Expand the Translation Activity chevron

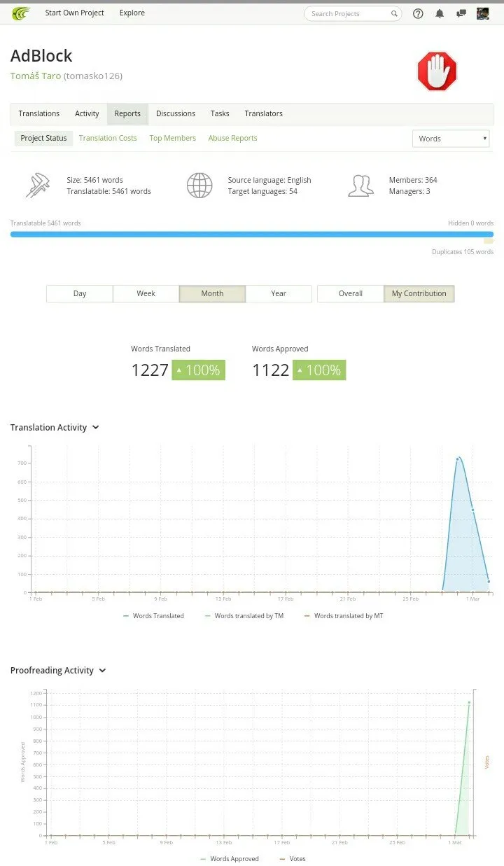pos(96,428)
